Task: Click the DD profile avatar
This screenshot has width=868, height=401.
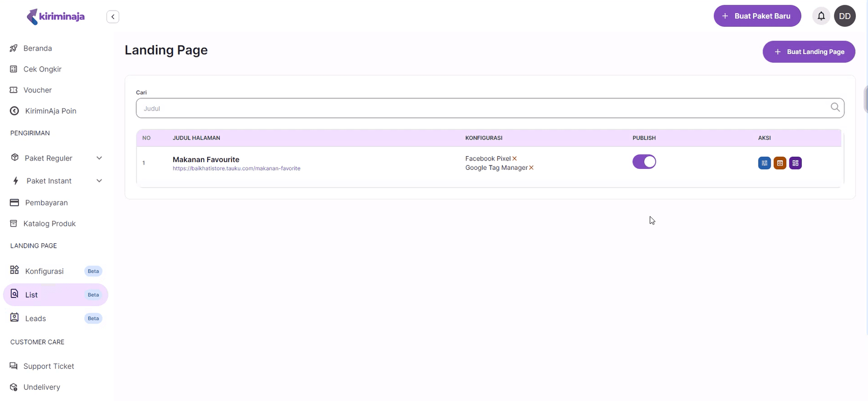Action: tap(845, 16)
